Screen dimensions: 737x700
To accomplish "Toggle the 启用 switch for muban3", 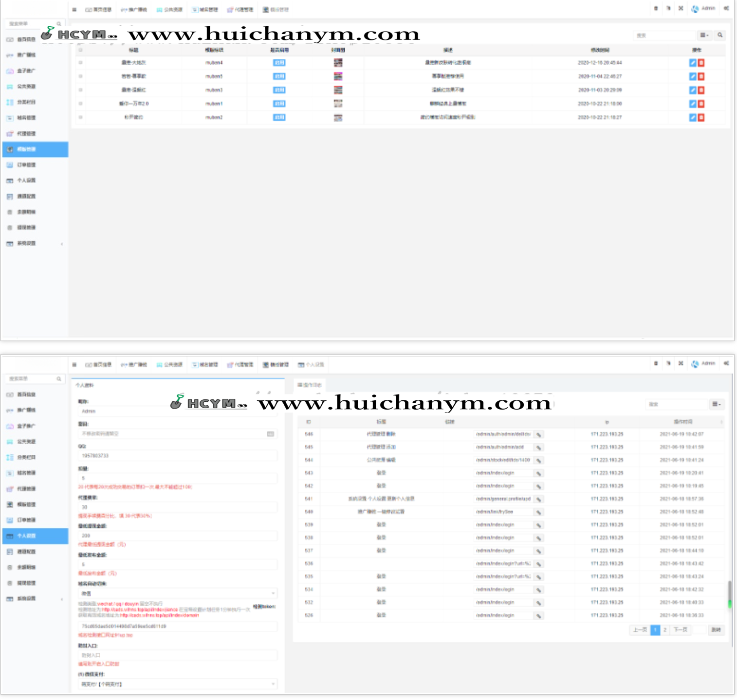I will 279,90.
